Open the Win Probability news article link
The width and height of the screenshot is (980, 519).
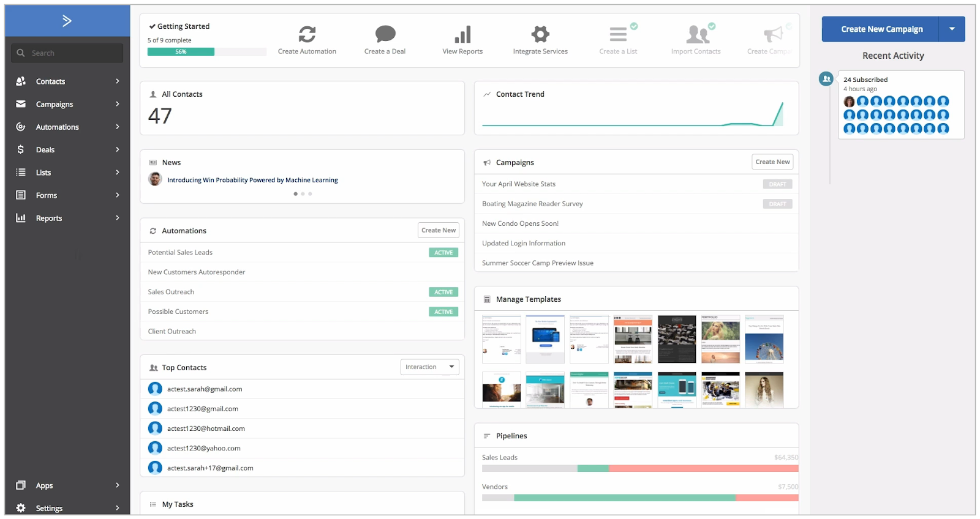click(252, 180)
